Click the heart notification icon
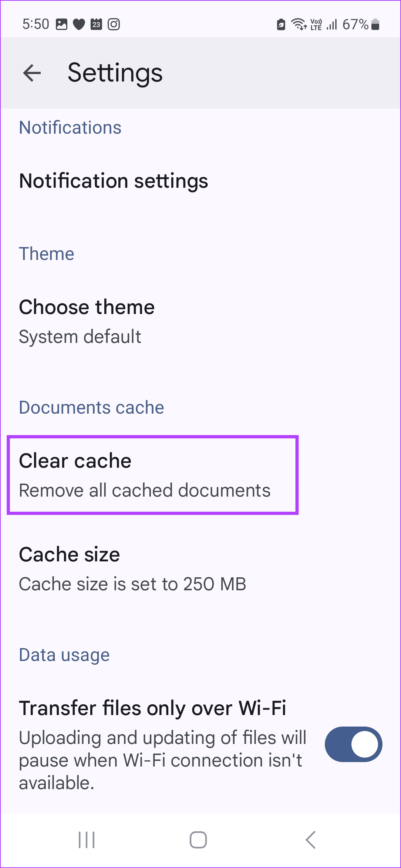 point(78,24)
